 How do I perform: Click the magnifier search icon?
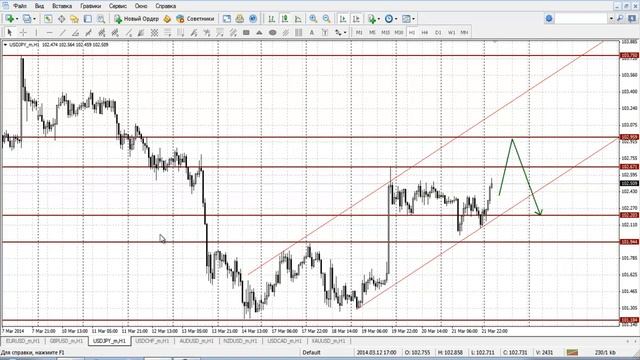tap(620, 18)
